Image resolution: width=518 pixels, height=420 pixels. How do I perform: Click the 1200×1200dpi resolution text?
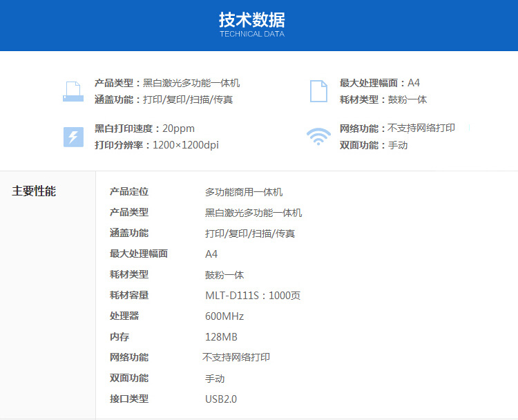[x=186, y=145]
